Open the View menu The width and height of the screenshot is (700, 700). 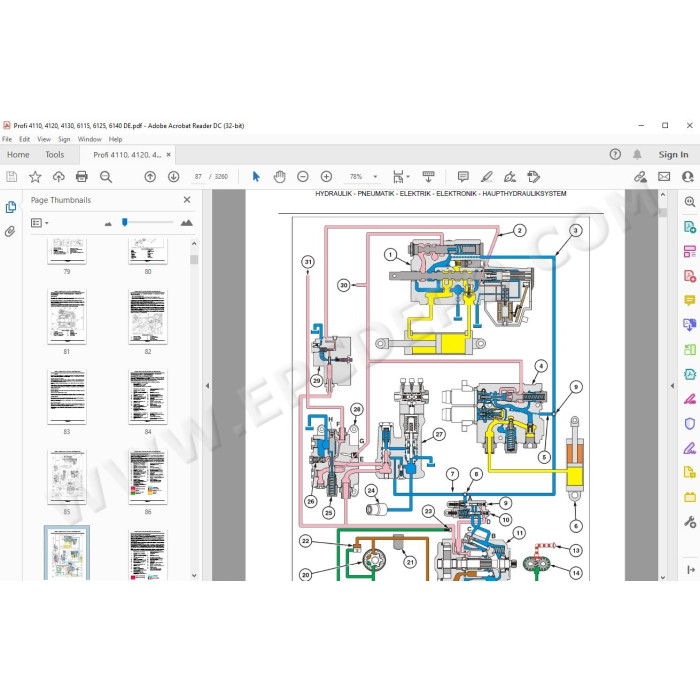(x=44, y=139)
